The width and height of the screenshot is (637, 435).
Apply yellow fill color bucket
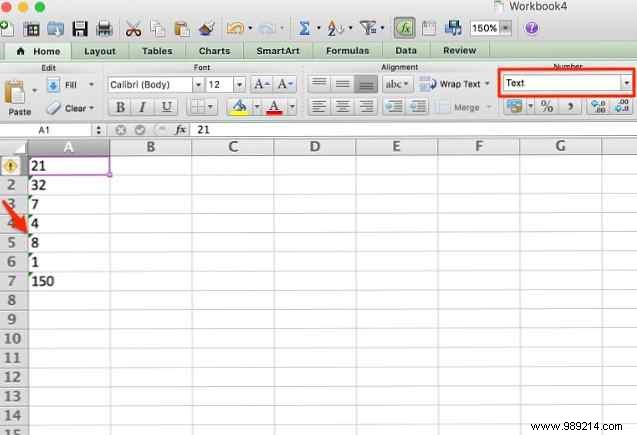[239, 107]
